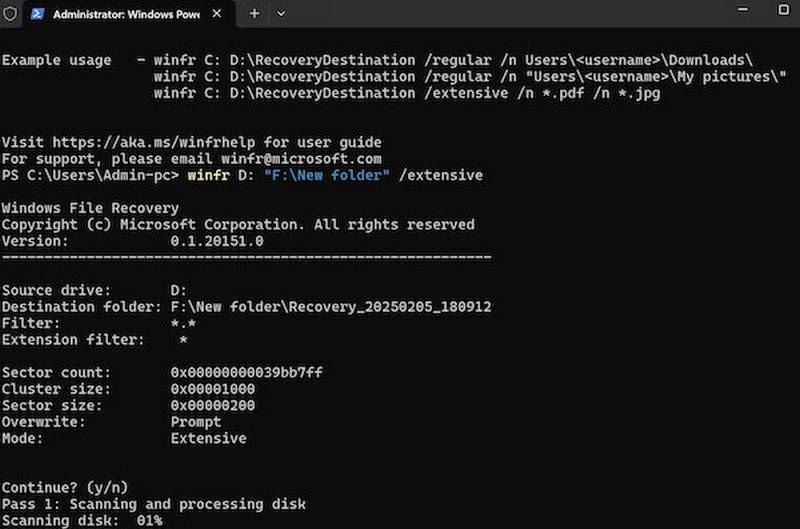Click the /extensive switch in the command
The width and height of the screenshot is (800, 529).
[x=441, y=175]
